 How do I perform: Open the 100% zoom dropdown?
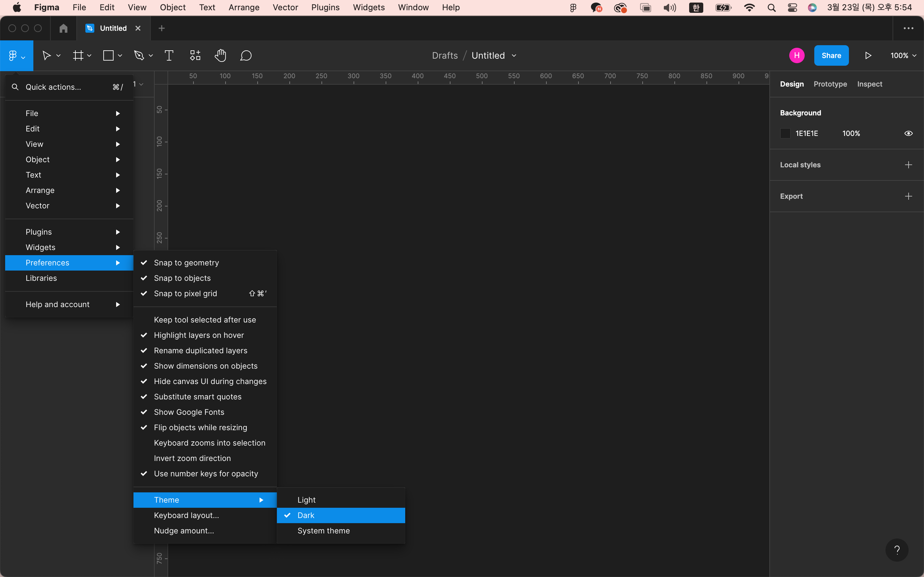pyautogui.click(x=903, y=56)
